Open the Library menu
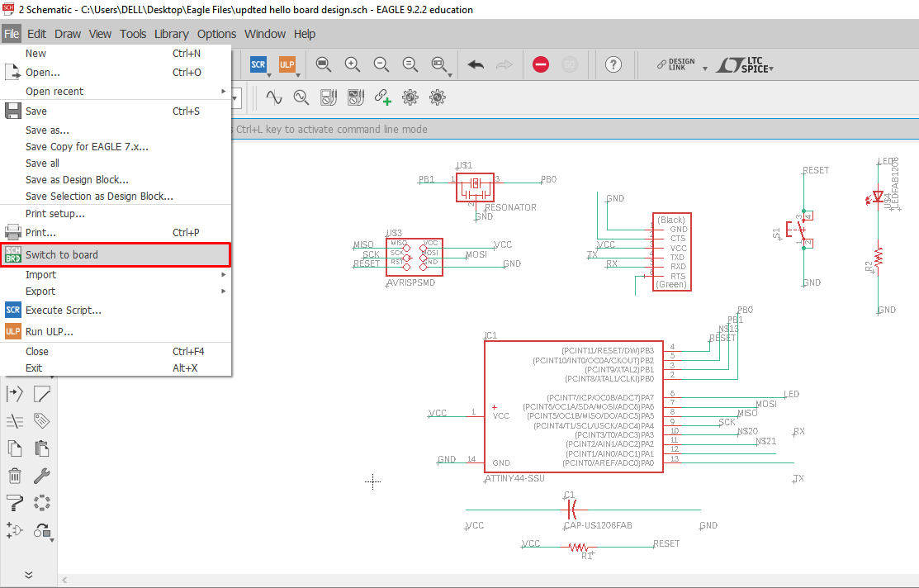This screenshot has height=588, width=919. click(x=172, y=34)
